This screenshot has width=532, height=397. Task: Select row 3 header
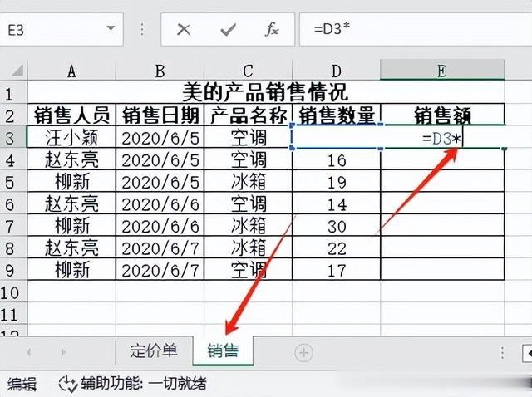point(13,137)
